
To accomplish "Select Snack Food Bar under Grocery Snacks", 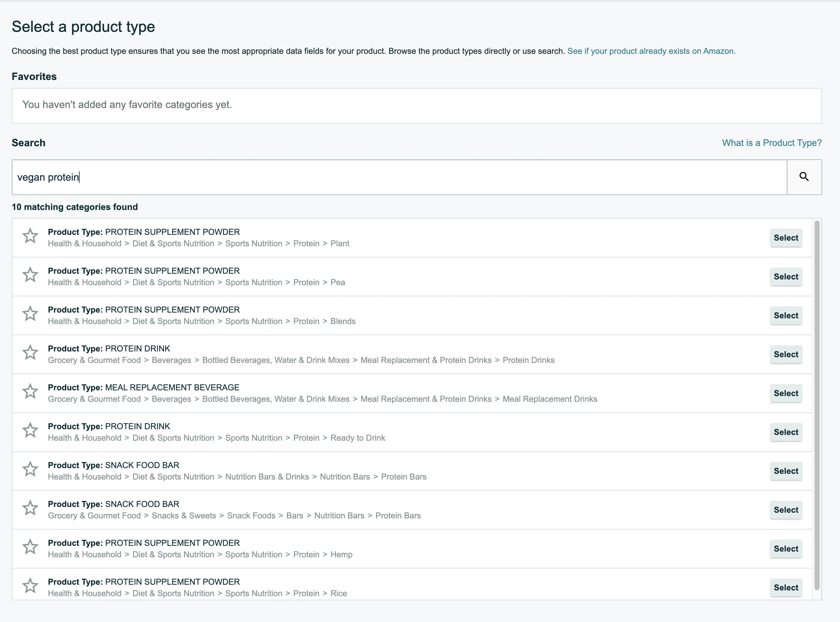I will [786, 510].
